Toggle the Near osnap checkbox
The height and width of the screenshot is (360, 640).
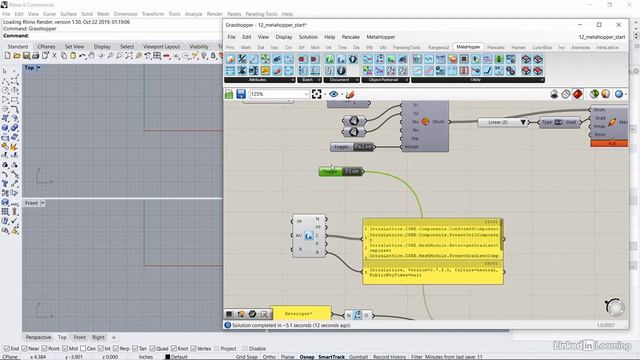click(x=24, y=349)
